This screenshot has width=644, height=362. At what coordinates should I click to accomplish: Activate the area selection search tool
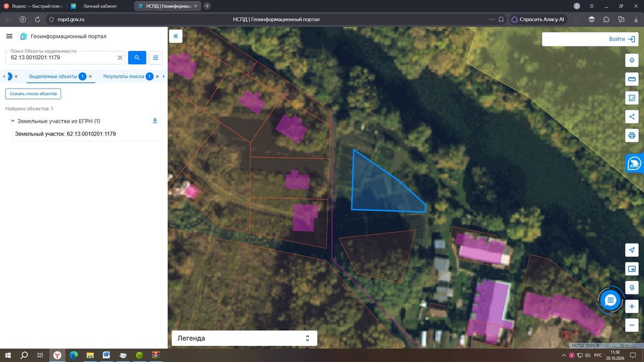632,98
